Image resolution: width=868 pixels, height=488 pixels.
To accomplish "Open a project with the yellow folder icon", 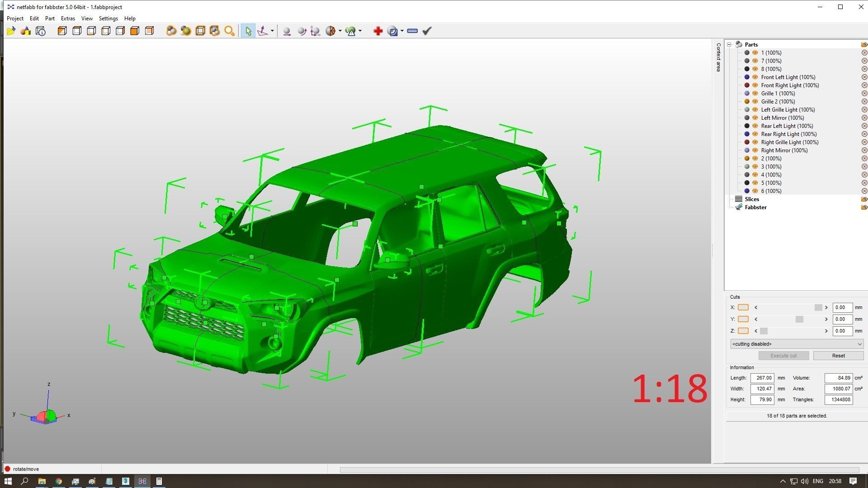I will coord(11,31).
